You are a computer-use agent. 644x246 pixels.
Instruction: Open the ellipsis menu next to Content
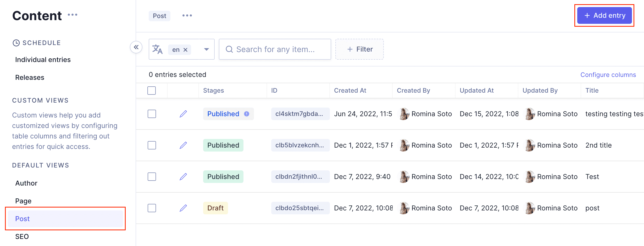(x=73, y=15)
